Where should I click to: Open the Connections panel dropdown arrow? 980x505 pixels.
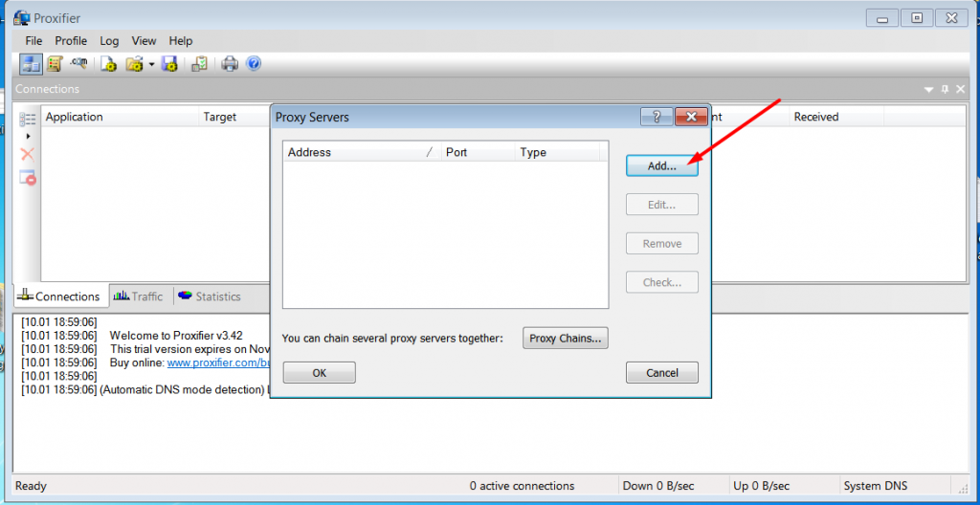pos(928,89)
